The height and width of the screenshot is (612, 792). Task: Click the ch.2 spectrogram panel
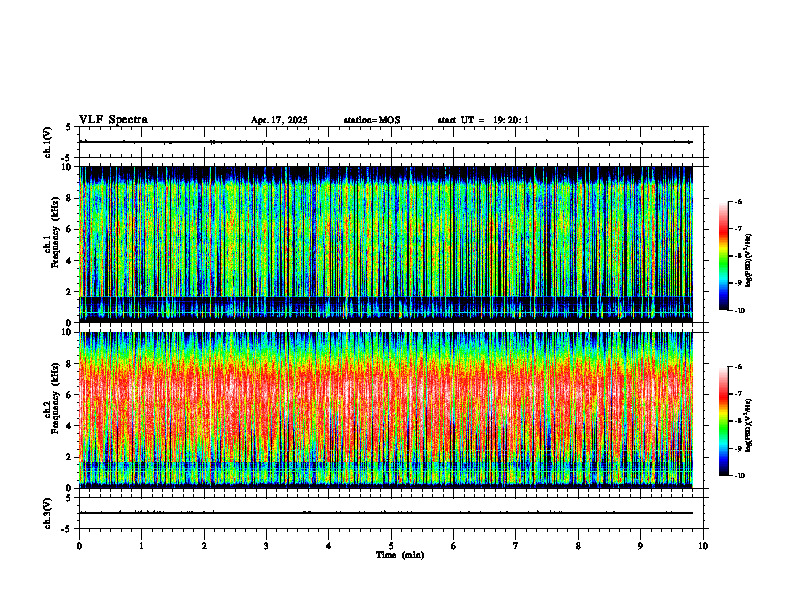(386, 410)
